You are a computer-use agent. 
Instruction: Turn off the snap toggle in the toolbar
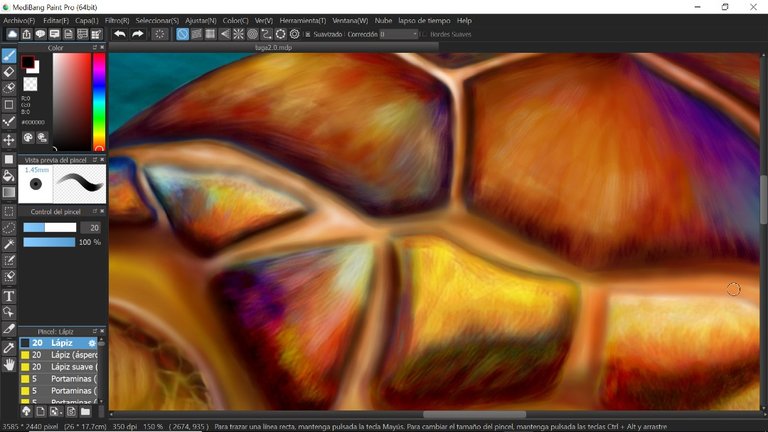pos(183,34)
